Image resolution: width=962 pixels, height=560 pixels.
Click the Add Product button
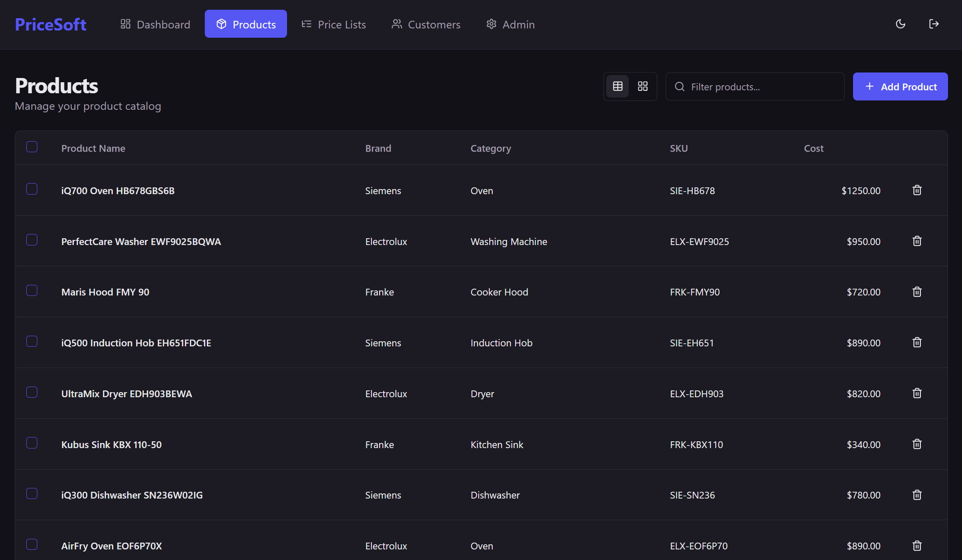pos(900,86)
